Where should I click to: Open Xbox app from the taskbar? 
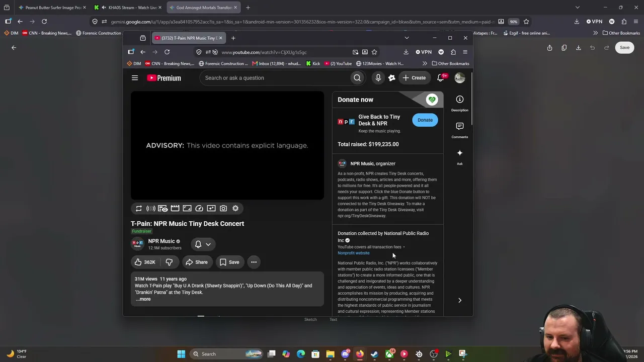389,354
